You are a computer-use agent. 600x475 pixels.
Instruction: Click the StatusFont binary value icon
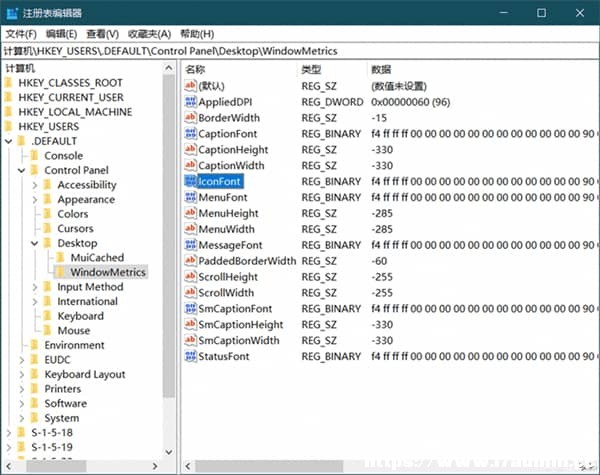[x=191, y=356]
